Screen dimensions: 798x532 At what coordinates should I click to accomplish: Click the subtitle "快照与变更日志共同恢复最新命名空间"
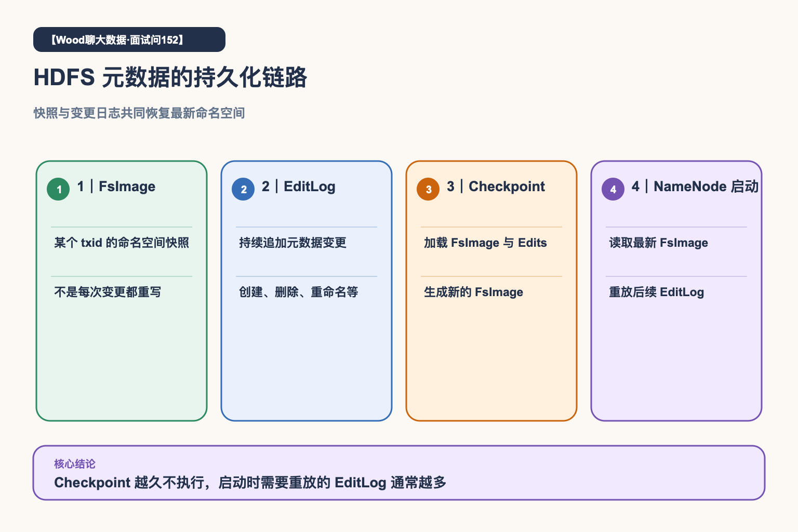[x=139, y=113]
